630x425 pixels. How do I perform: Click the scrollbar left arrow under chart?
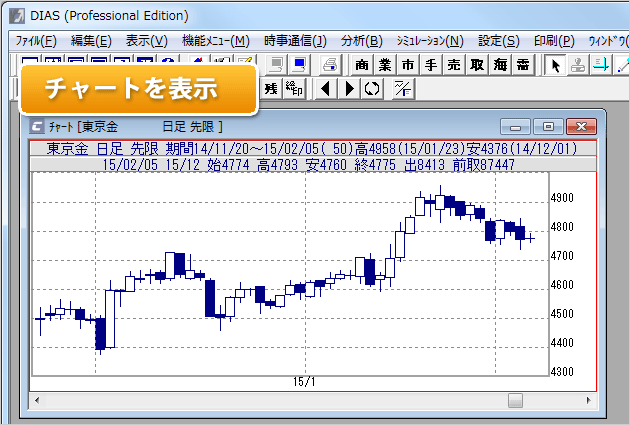coord(38,400)
